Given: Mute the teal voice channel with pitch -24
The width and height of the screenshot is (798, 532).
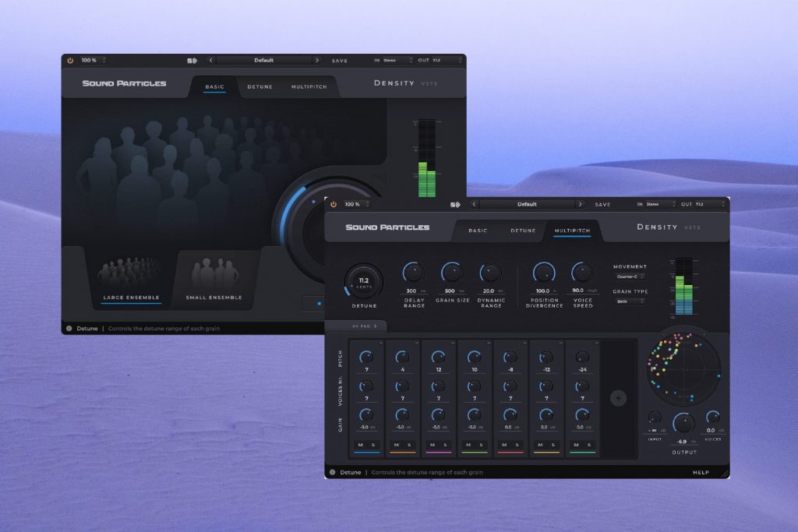Looking at the screenshot, I should click(x=576, y=445).
